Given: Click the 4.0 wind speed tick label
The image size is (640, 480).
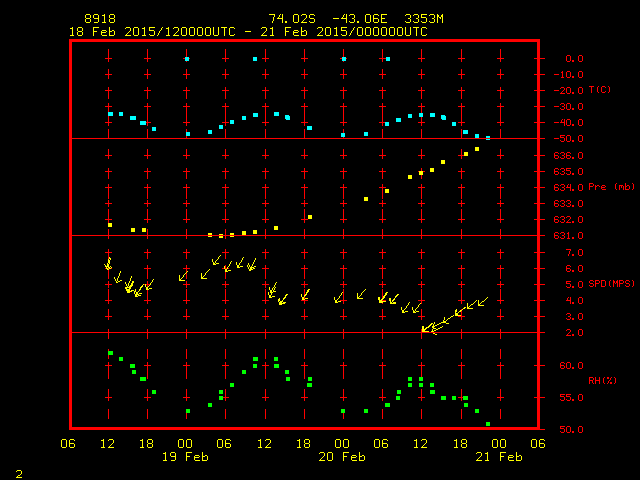Looking at the screenshot, I should tap(574, 300).
